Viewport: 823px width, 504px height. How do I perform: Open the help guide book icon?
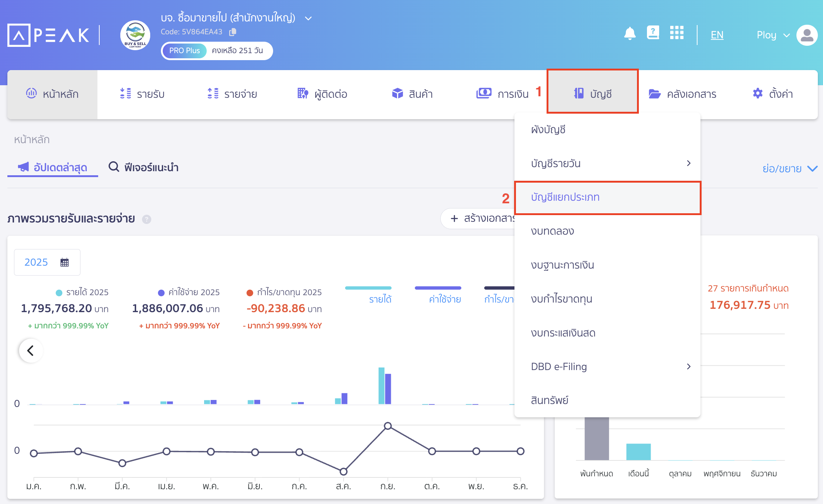click(653, 33)
